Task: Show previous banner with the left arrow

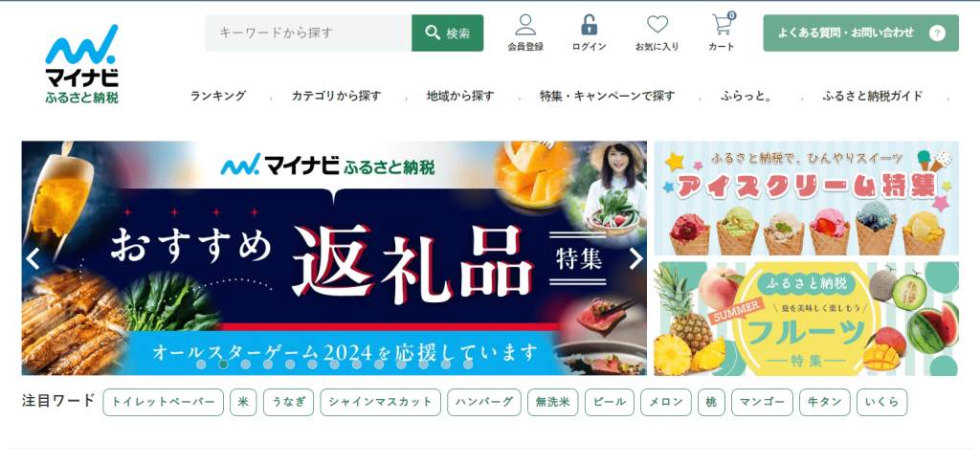Action: point(33,258)
